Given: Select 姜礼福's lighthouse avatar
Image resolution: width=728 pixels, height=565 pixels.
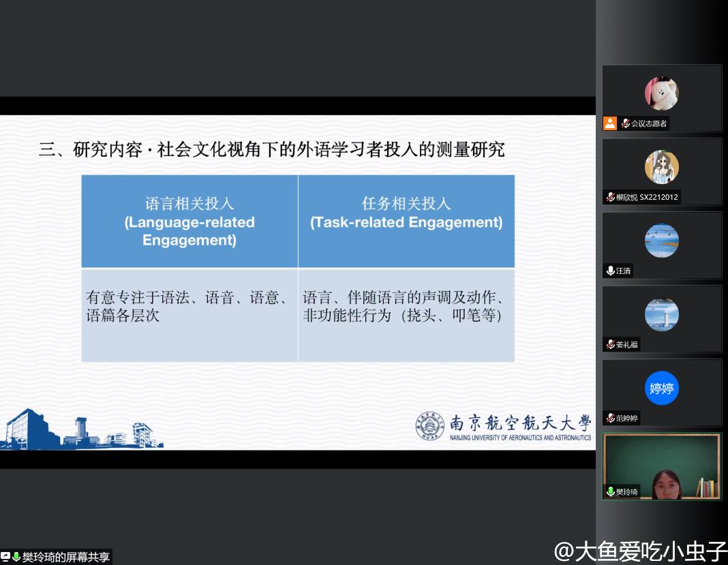Looking at the screenshot, I should click(661, 314).
